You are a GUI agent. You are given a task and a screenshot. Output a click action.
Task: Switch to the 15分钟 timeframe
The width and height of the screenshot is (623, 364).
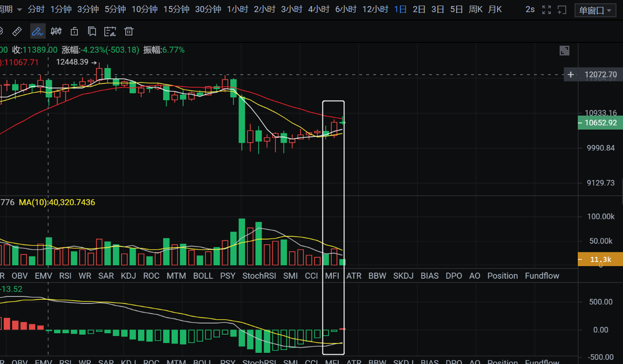176,9
